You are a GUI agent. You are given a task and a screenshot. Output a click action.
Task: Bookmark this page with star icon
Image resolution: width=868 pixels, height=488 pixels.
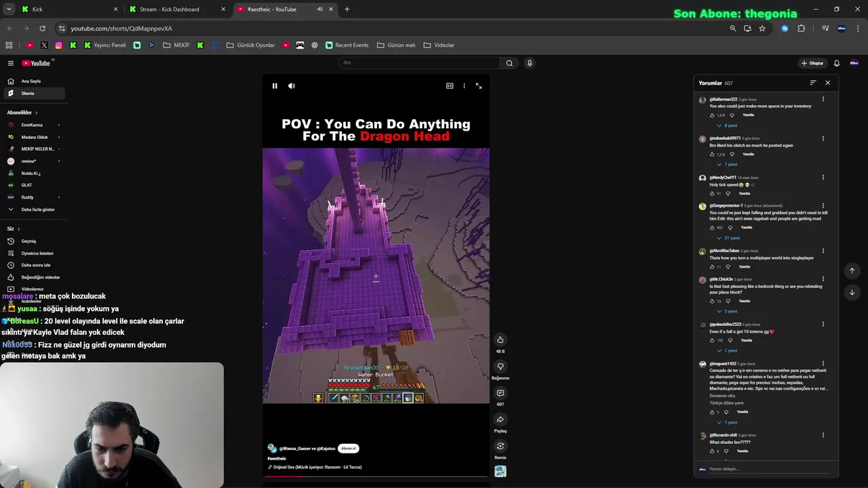pyautogui.click(x=762, y=28)
